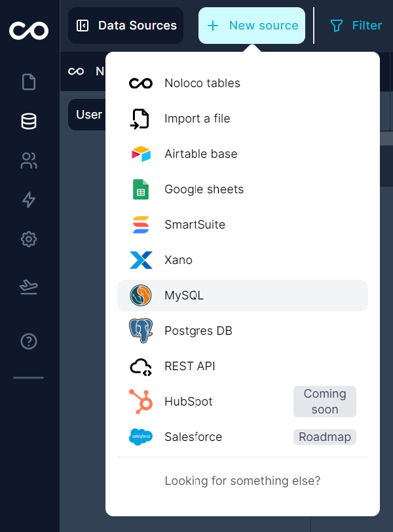Click the Noloco infinity logo in sidebar
393x532 pixels.
[x=29, y=29]
